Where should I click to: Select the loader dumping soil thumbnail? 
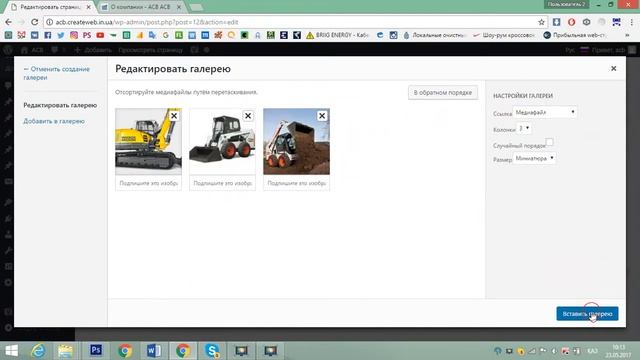point(296,142)
